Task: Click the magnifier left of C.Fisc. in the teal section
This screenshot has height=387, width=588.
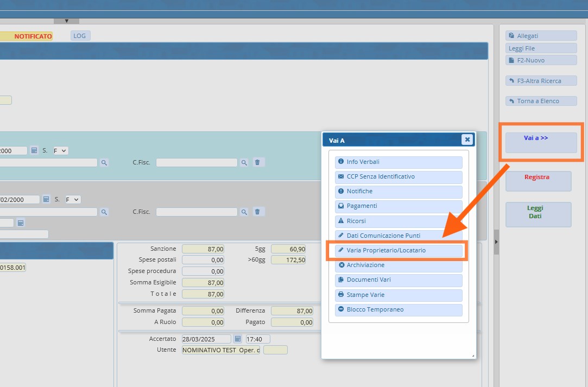Action: (104, 162)
